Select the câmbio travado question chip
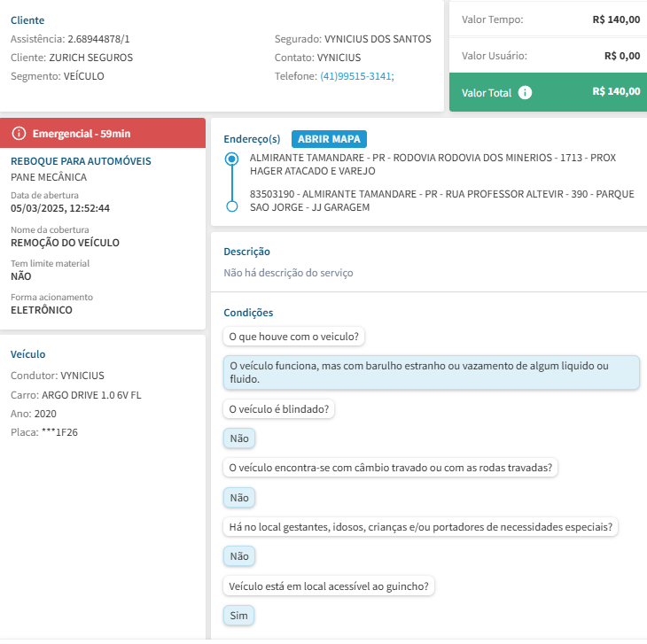The width and height of the screenshot is (647, 644). [390, 468]
